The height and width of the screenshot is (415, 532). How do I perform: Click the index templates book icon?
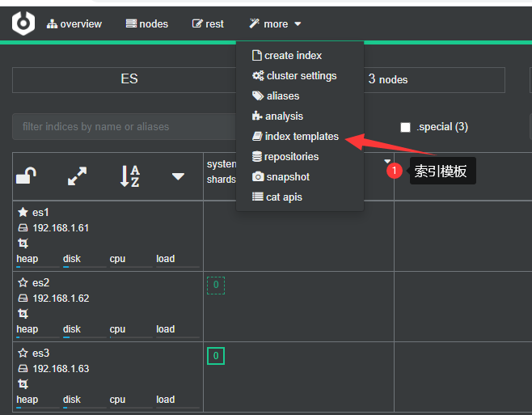(257, 136)
